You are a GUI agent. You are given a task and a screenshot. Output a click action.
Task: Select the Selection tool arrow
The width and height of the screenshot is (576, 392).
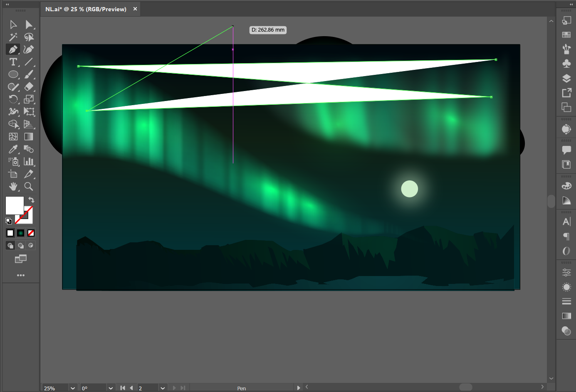pyautogui.click(x=13, y=25)
